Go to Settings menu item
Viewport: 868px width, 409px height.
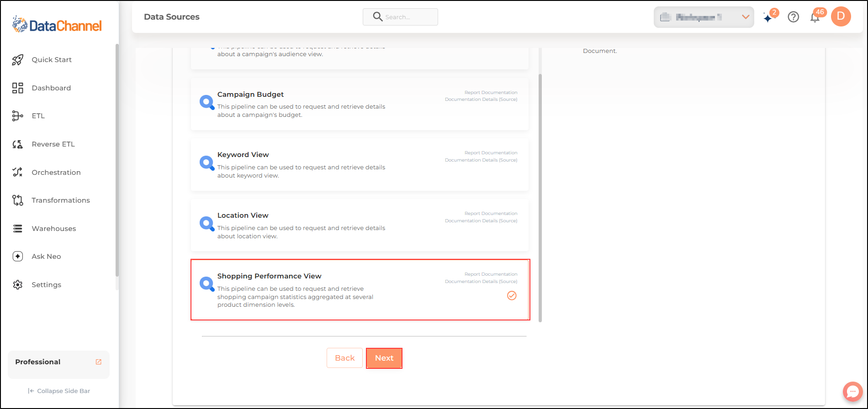click(46, 285)
